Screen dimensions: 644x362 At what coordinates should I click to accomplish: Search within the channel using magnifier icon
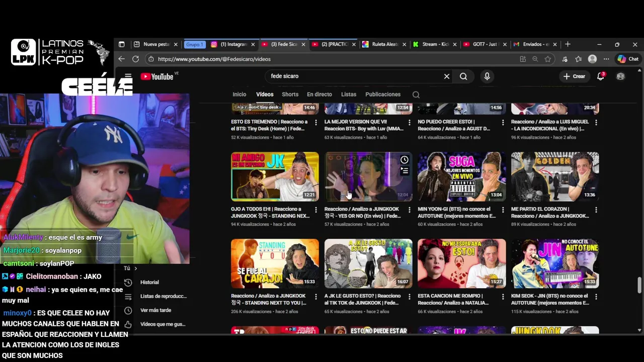coord(416,95)
